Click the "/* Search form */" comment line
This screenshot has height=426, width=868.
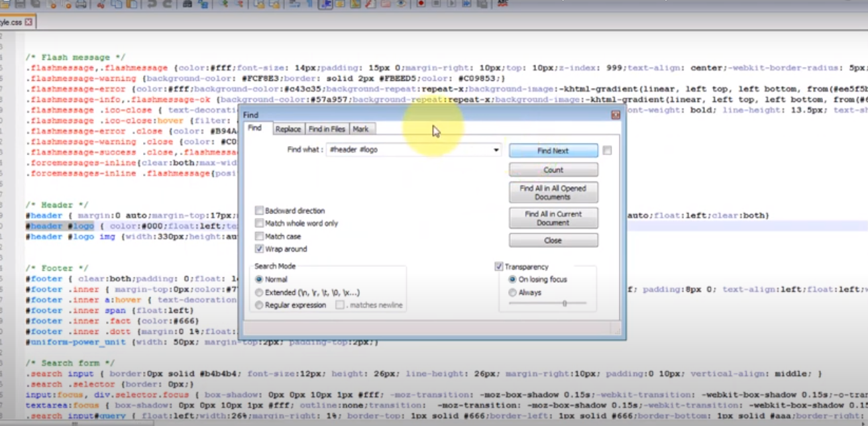point(70,363)
